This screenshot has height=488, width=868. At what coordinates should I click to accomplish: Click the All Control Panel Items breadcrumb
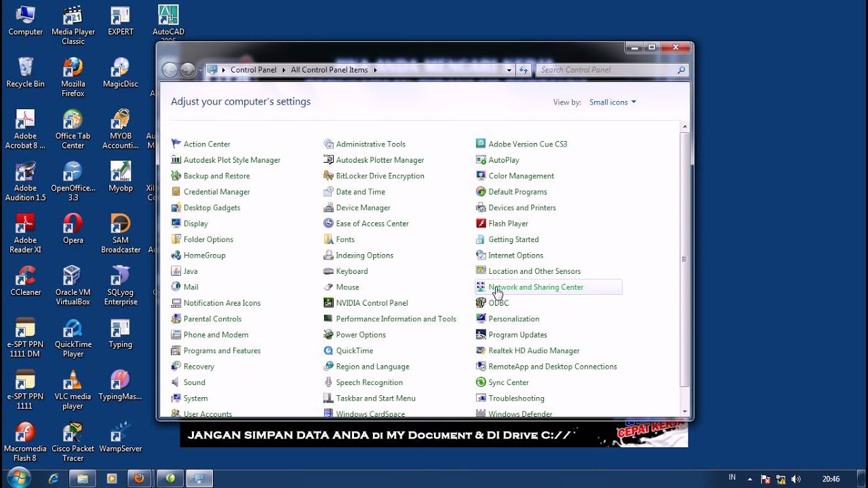click(x=329, y=70)
